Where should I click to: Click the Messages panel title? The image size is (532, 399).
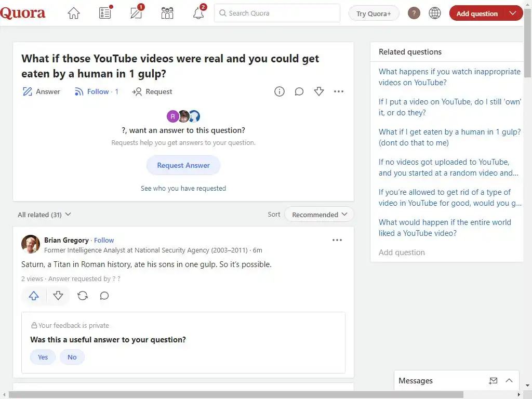pos(416,381)
